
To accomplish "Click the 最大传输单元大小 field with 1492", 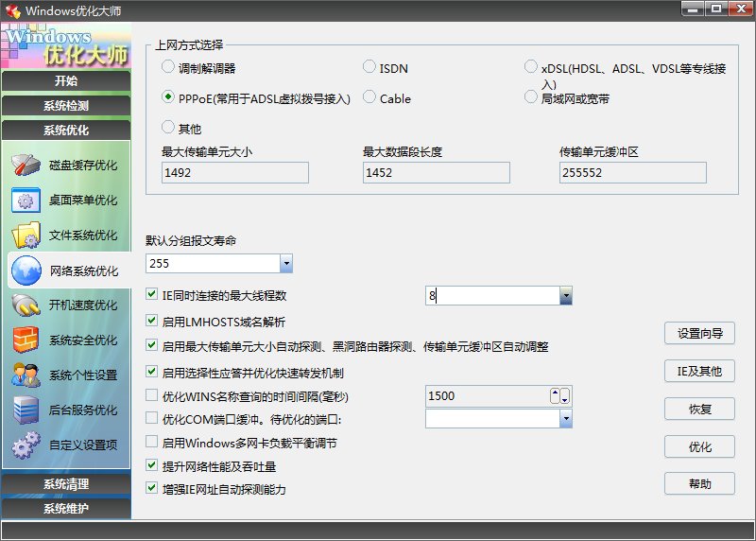I will pyautogui.click(x=235, y=173).
